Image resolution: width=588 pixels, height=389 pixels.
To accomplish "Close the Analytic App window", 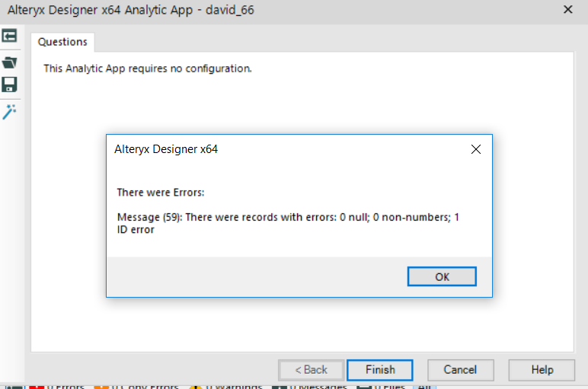I will (x=567, y=10).
